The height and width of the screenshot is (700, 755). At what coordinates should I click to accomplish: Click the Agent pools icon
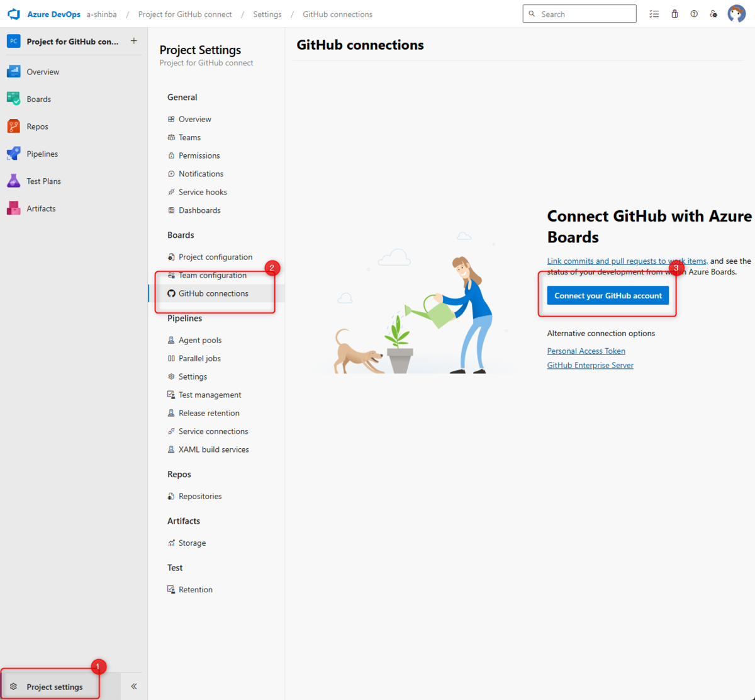tap(171, 340)
